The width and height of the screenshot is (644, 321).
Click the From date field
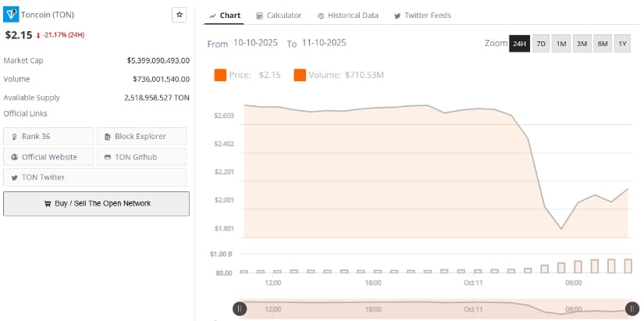(x=255, y=43)
